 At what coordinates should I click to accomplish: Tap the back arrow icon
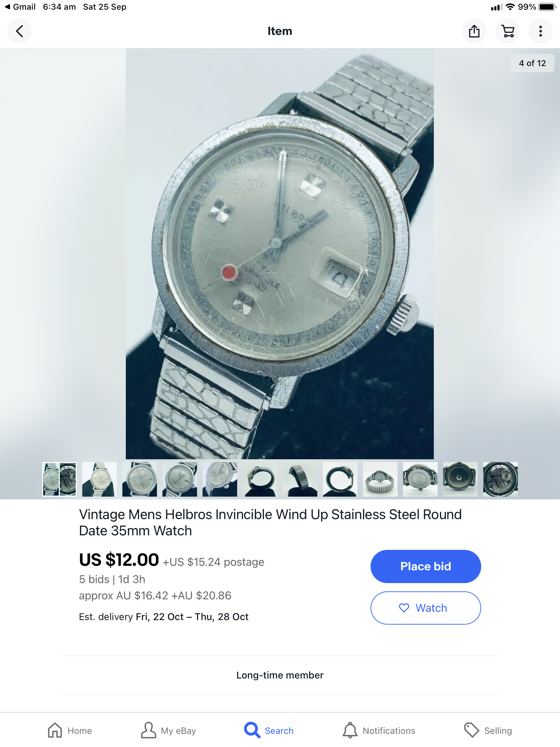19,31
